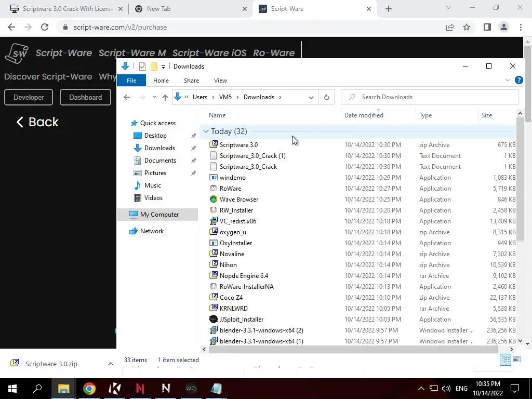
Task: Click the Back link on the page
Action: [x=37, y=122]
